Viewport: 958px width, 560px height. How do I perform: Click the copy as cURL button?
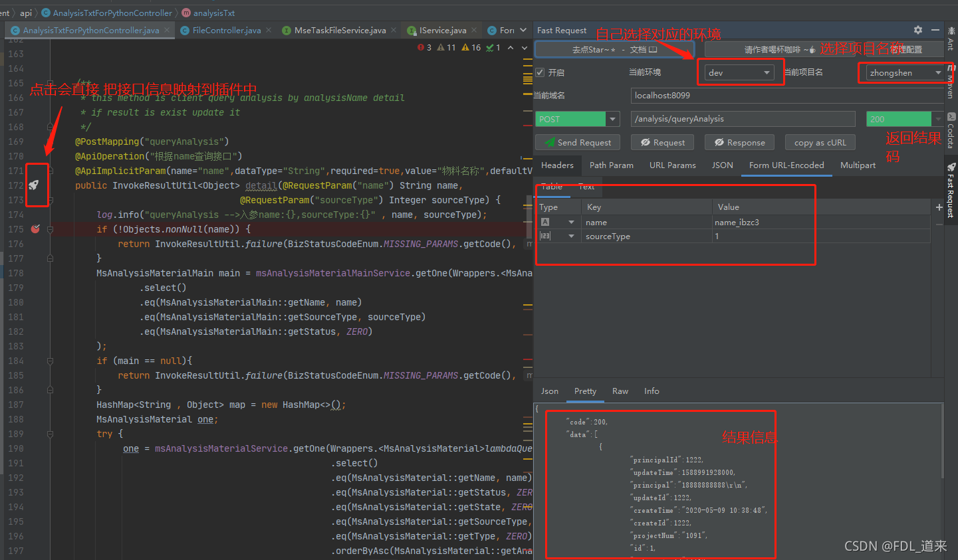tap(820, 141)
